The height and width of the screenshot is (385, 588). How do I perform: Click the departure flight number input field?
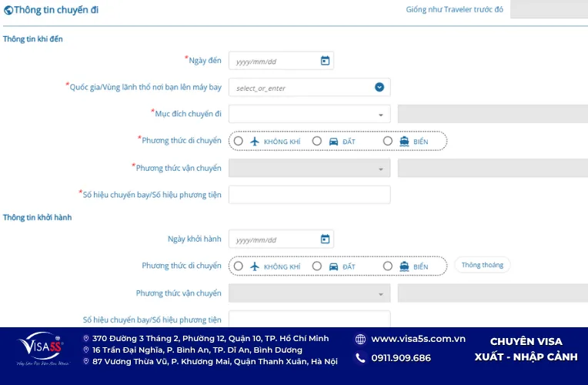309,319
